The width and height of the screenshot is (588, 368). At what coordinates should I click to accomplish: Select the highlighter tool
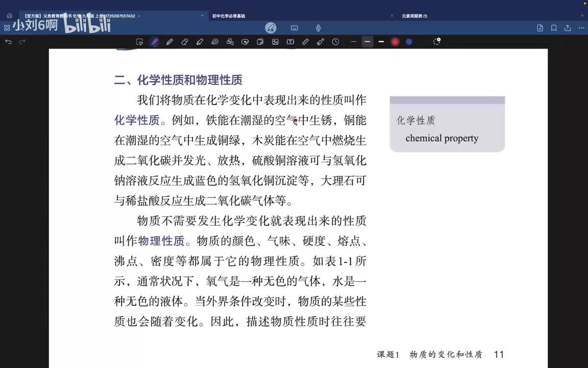(200, 42)
